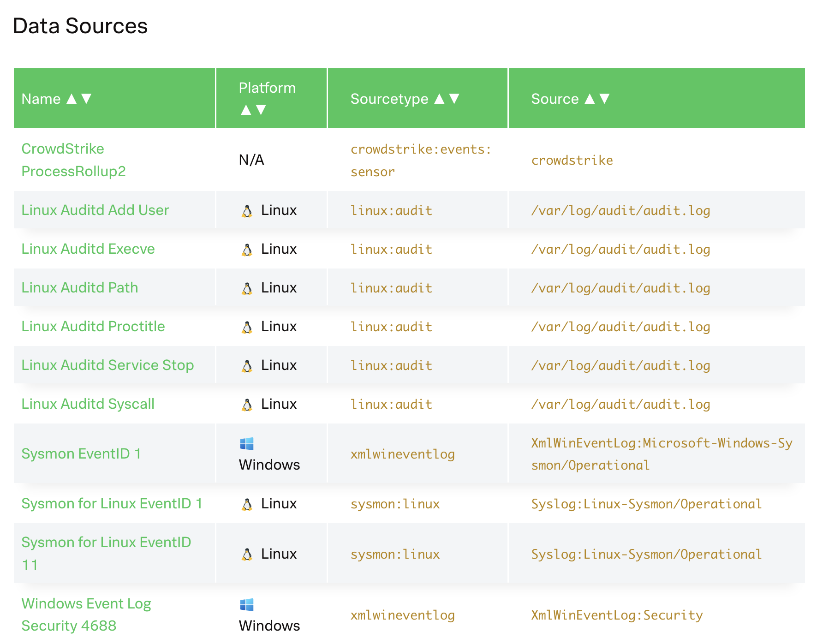Click Platform column ascending sort arrow

(x=246, y=110)
